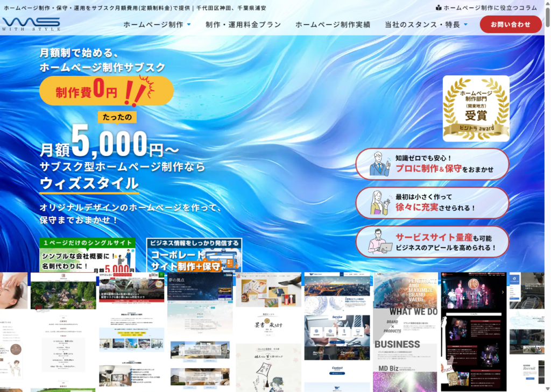Click the man with laptop illustration
The height and width of the screenshot is (392, 551).
click(x=380, y=241)
